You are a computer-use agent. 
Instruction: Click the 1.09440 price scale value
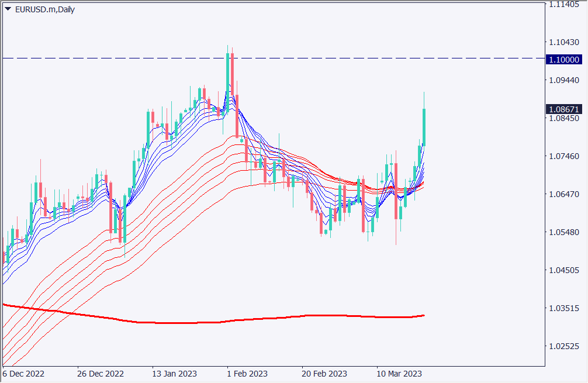click(564, 81)
